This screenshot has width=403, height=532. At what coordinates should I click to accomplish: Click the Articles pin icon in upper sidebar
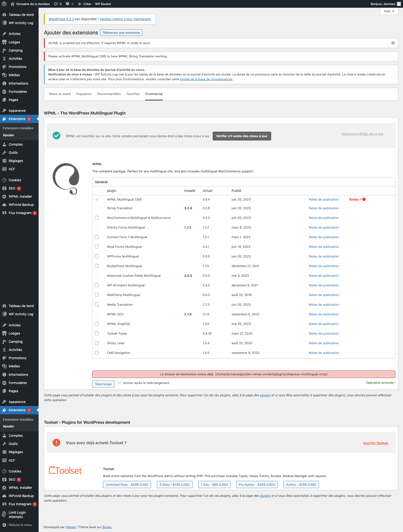point(4,34)
